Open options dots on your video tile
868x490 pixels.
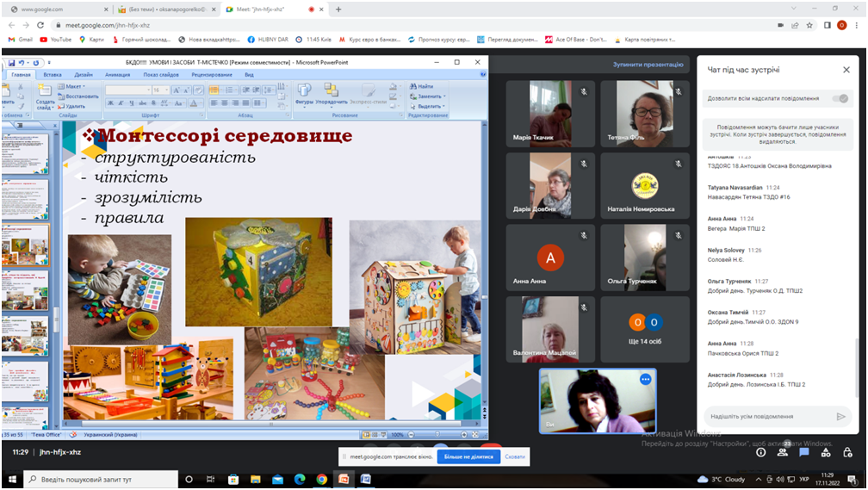(646, 379)
